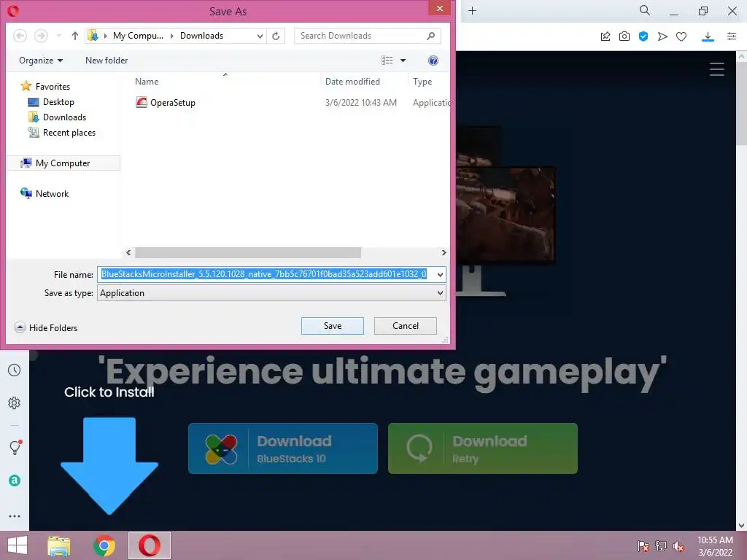This screenshot has width=747, height=560.
Task: Open the sidebar lightbulb tips icon
Action: tap(15, 447)
